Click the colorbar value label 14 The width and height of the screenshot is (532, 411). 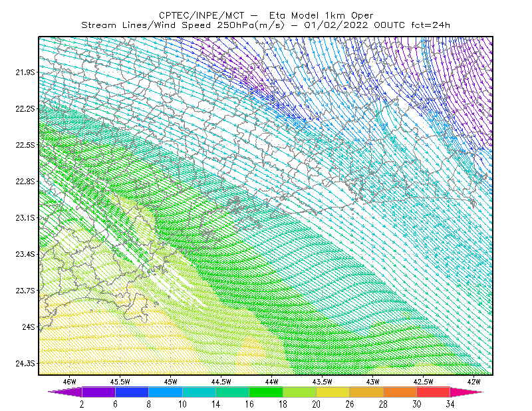(215, 404)
